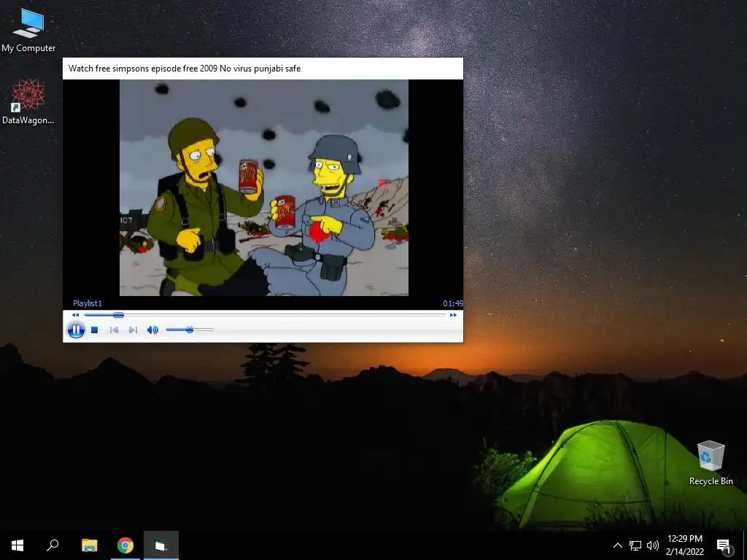Click the player window title text
This screenshot has width=747, height=560.
coord(185,68)
